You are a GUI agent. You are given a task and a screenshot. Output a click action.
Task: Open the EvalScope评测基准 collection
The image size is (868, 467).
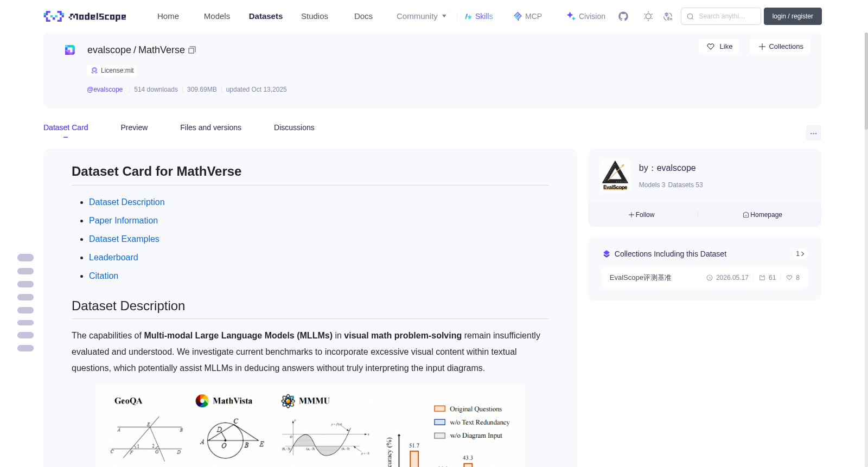640,278
